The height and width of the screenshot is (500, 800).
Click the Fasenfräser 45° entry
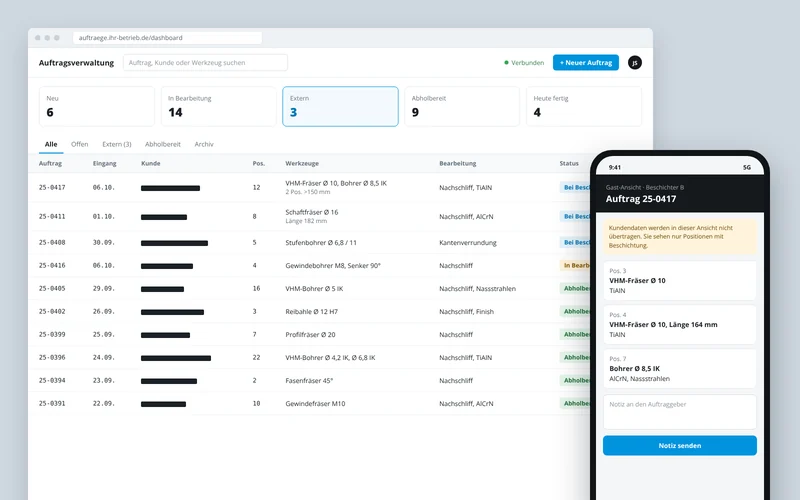(x=309, y=380)
